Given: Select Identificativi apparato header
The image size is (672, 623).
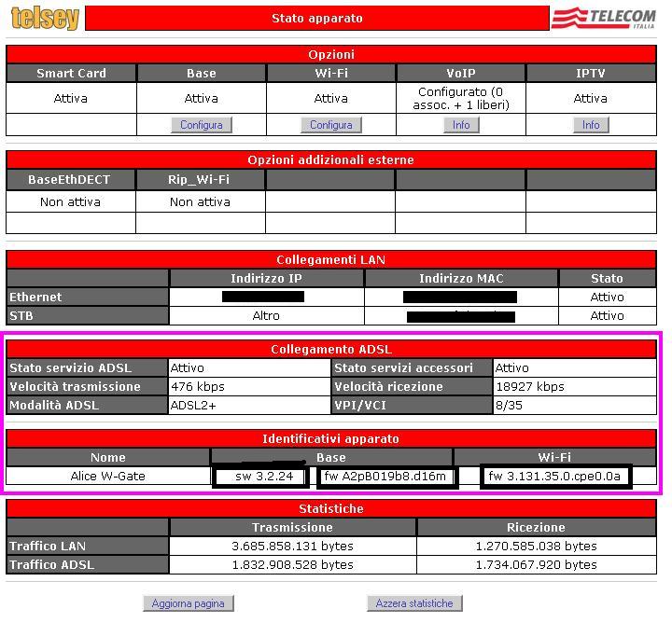Looking at the screenshot, I should (x=331, y=439).
